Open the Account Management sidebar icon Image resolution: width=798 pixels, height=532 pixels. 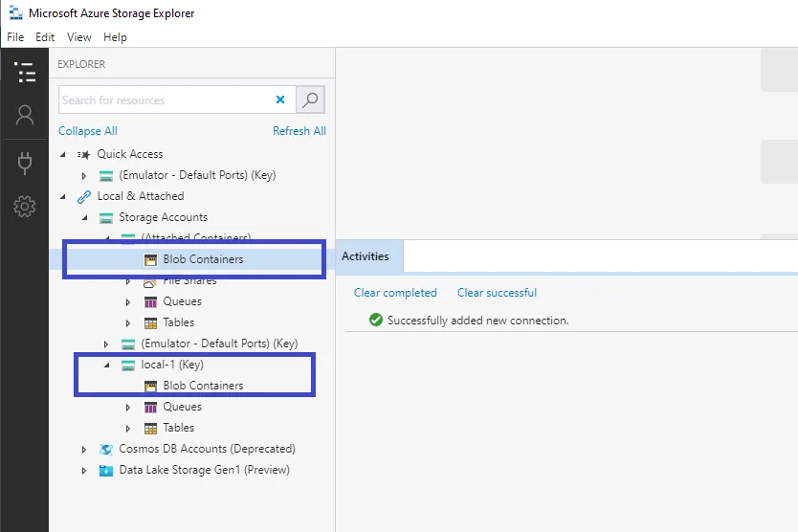tap(25, 116)
